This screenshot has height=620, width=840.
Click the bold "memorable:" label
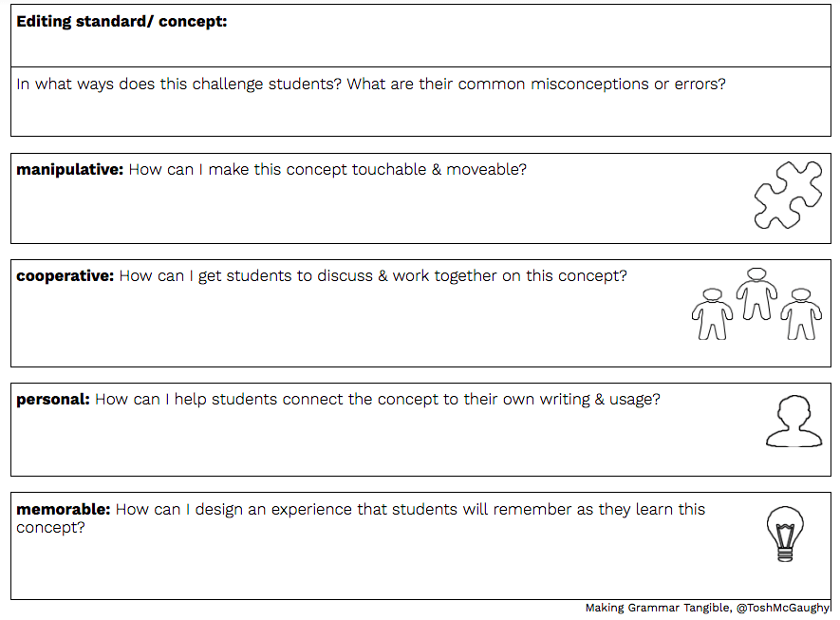64,510
